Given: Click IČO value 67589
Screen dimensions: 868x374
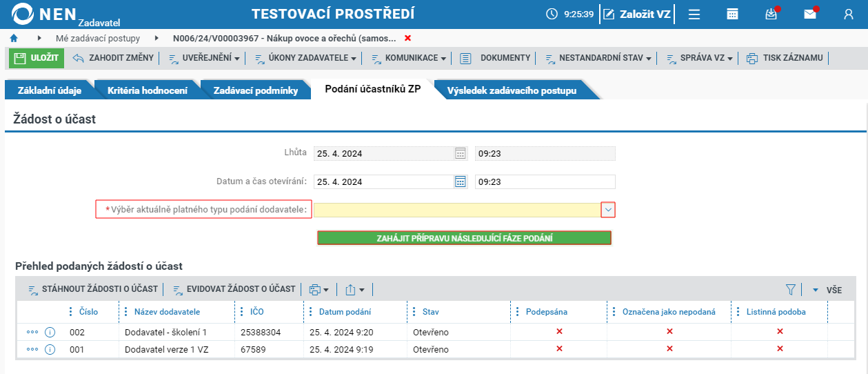Looking at the screenshot, I should coord(252,349).
